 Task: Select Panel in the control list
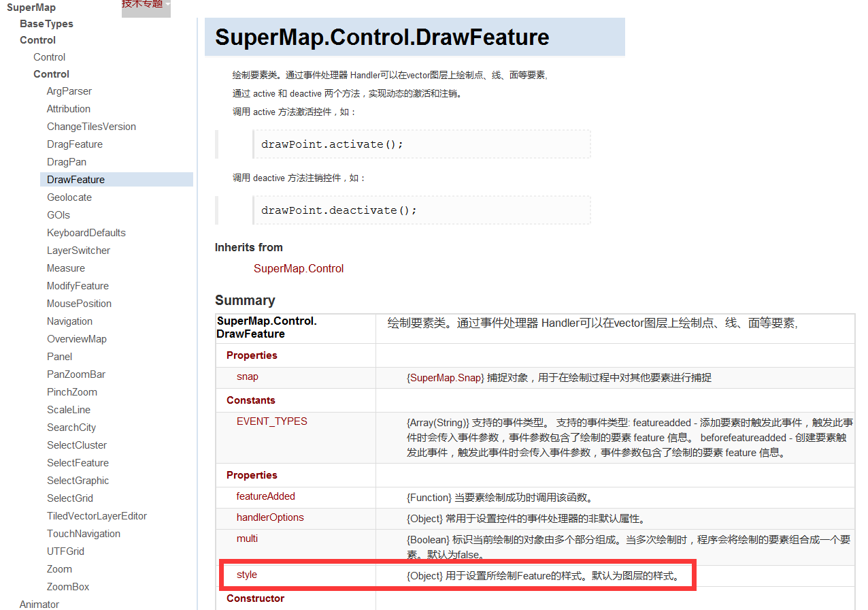[x=60, y=357]
